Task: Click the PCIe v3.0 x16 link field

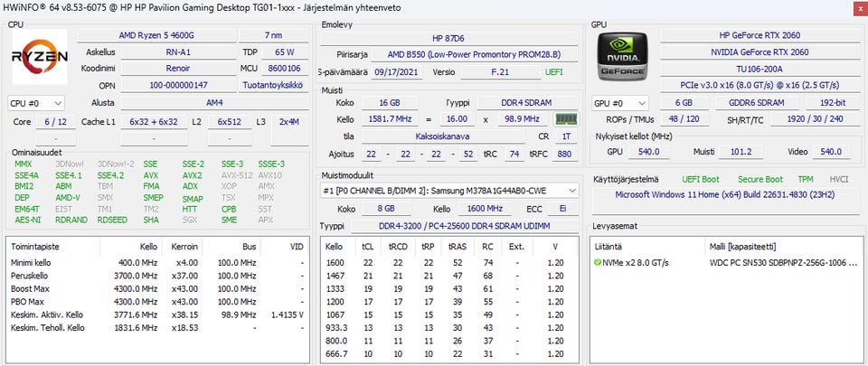Action: (x=759, y=85)
